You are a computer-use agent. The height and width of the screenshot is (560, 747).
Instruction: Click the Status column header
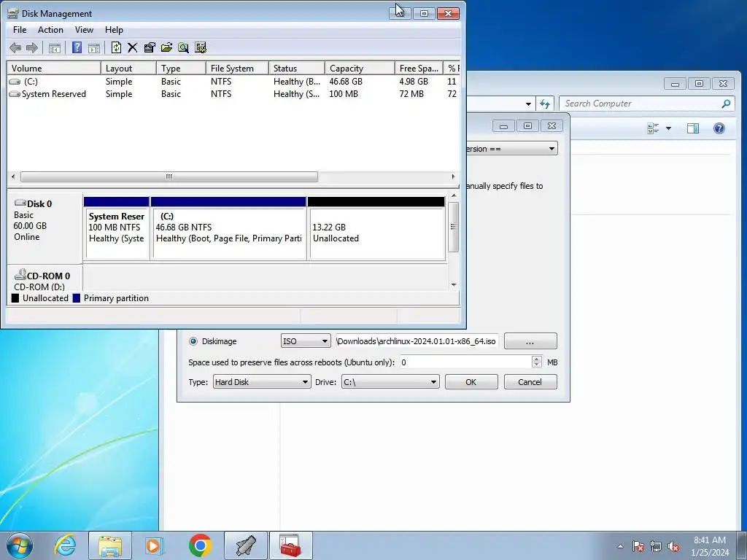[297, 68]
